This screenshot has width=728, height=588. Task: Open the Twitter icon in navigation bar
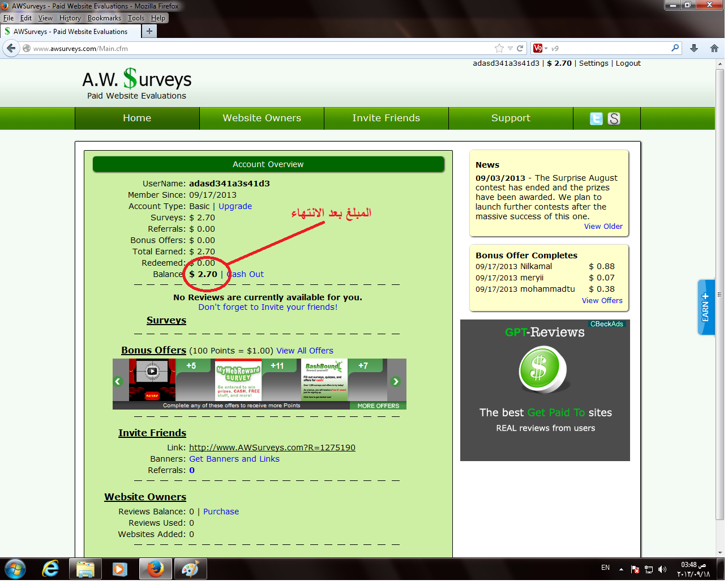click(x=596, y=118)
